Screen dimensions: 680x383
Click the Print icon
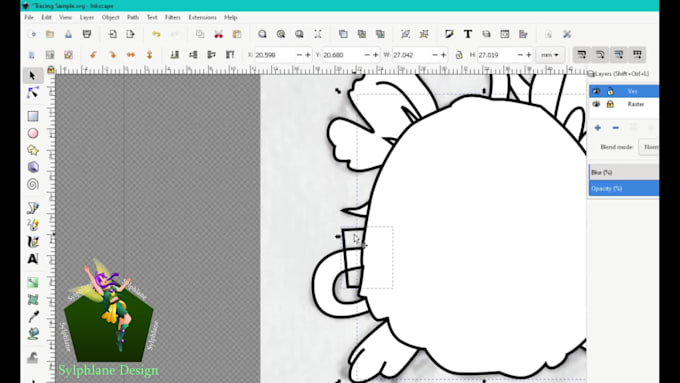coord(87,34)
